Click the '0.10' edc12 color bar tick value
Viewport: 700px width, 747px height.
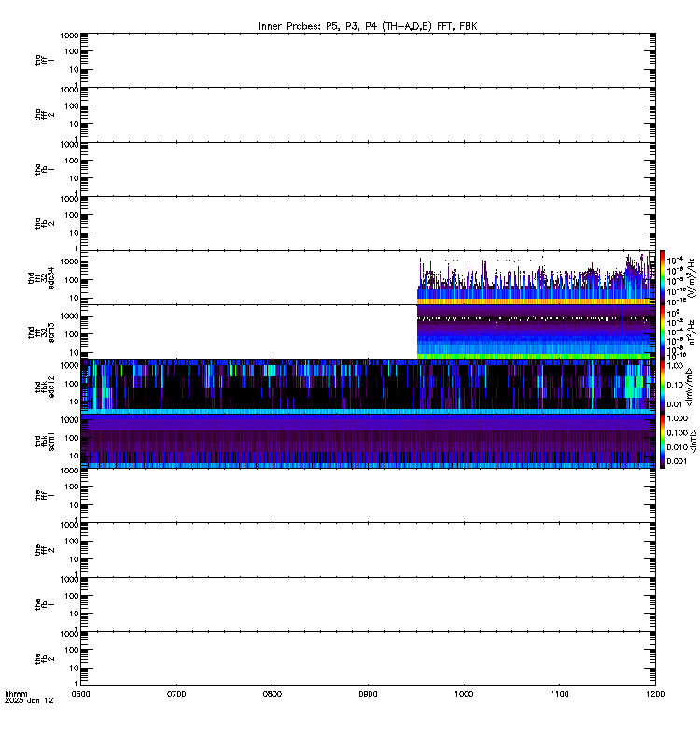[x=675, y=385]
